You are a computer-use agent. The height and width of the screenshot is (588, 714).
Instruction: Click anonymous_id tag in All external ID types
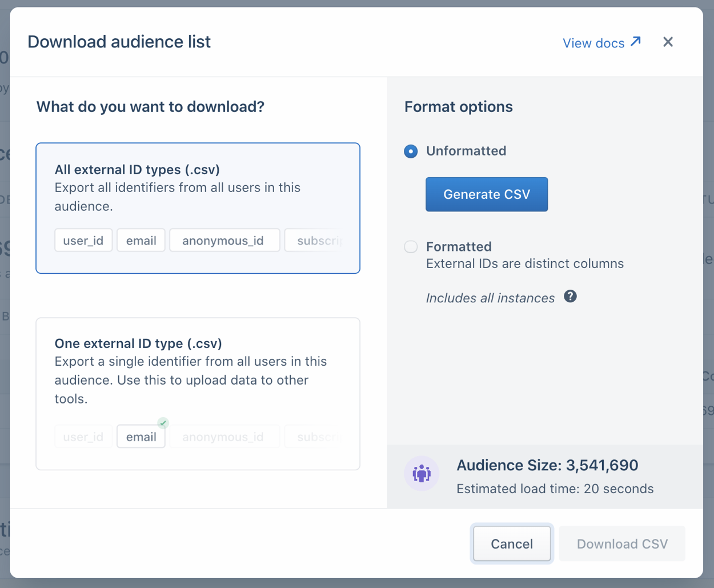[223, 241]
